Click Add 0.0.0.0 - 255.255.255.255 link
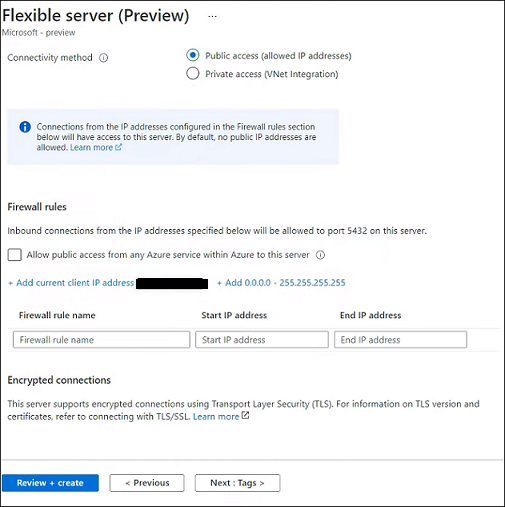The image size is (505, 507). click(x=285, y=283)
